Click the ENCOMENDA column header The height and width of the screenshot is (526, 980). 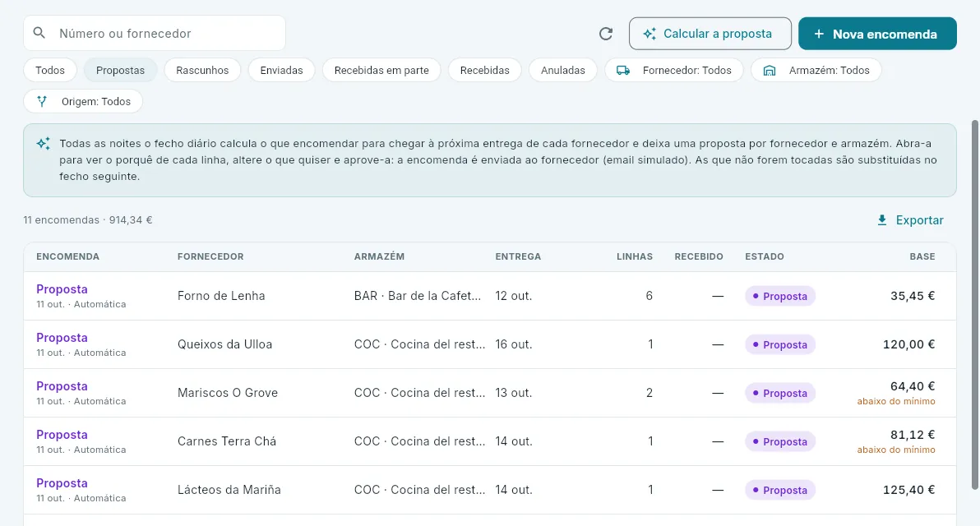click(x=67, y=256)
